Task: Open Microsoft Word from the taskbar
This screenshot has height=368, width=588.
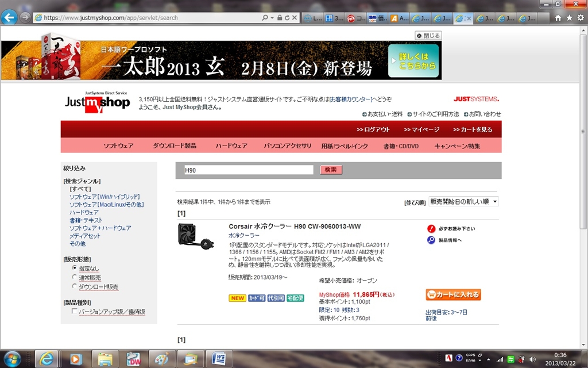Action: [x=219, y=359]
